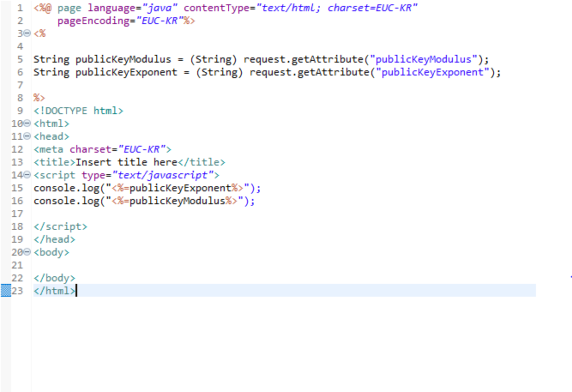The height and width of the screenshot is (392, 572).
Task: Click the language attribute on line 1
Action: (111, 8)
